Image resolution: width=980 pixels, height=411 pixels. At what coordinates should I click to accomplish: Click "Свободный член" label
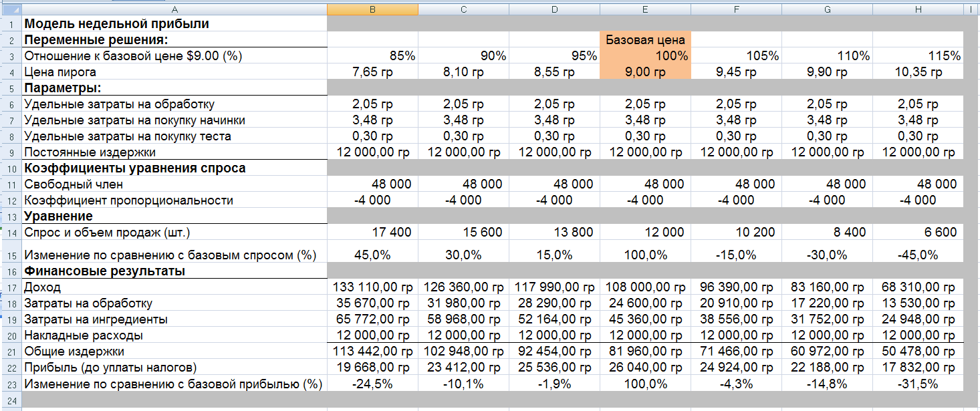pyautogui.click(x=74, y=184)
